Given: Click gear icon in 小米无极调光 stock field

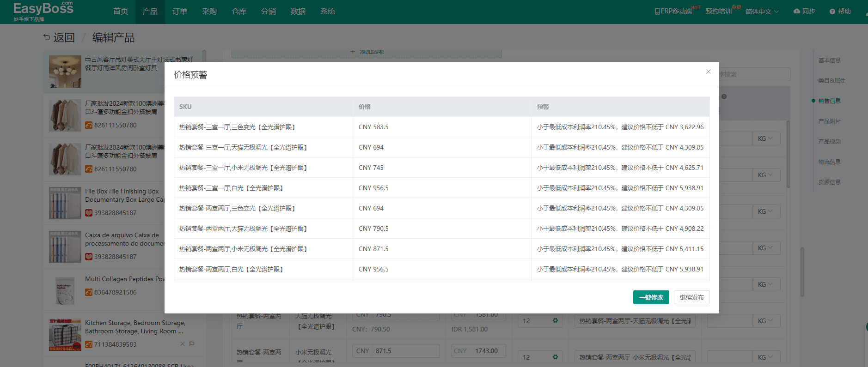Looking at the screenshot, I should (x=555, y=357).
